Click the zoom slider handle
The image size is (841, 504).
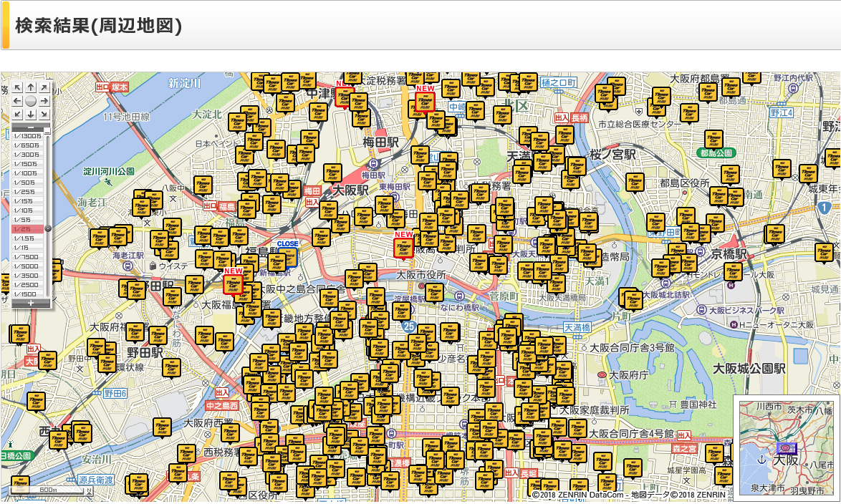(48, 228)
